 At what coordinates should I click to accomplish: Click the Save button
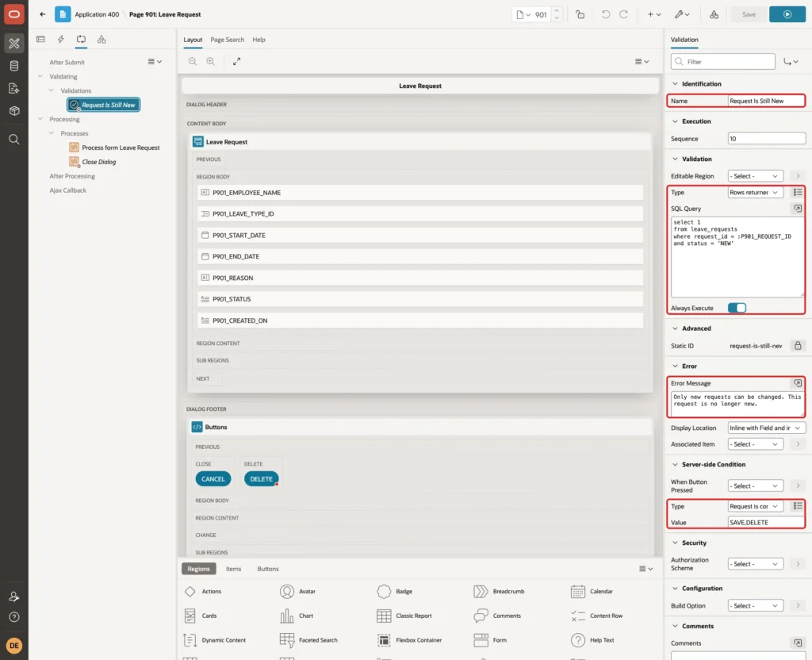[749, 14]
